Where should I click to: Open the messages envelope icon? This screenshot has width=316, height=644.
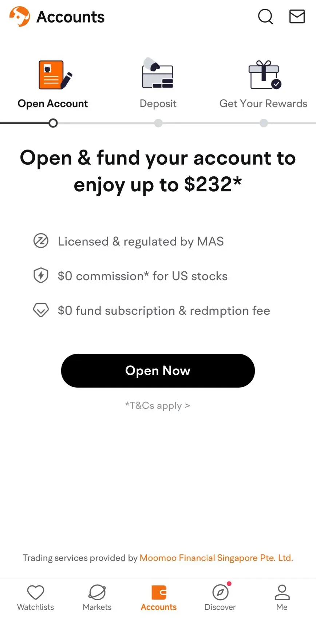coord(297,16)
